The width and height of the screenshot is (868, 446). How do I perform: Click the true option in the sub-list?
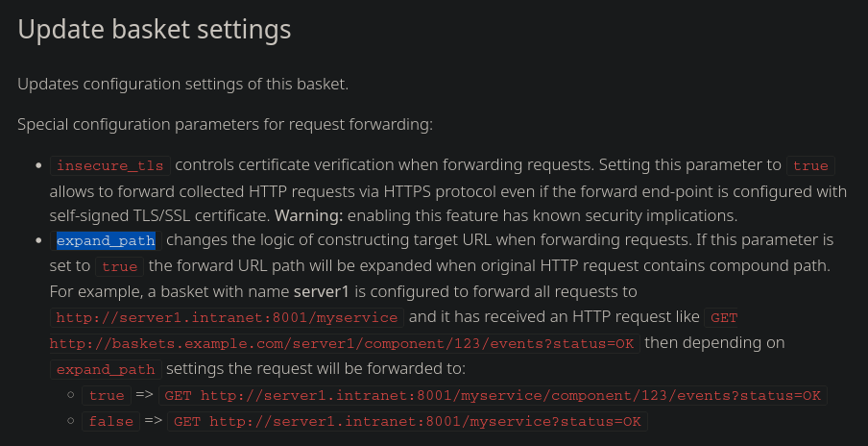[x=107, y=395]
